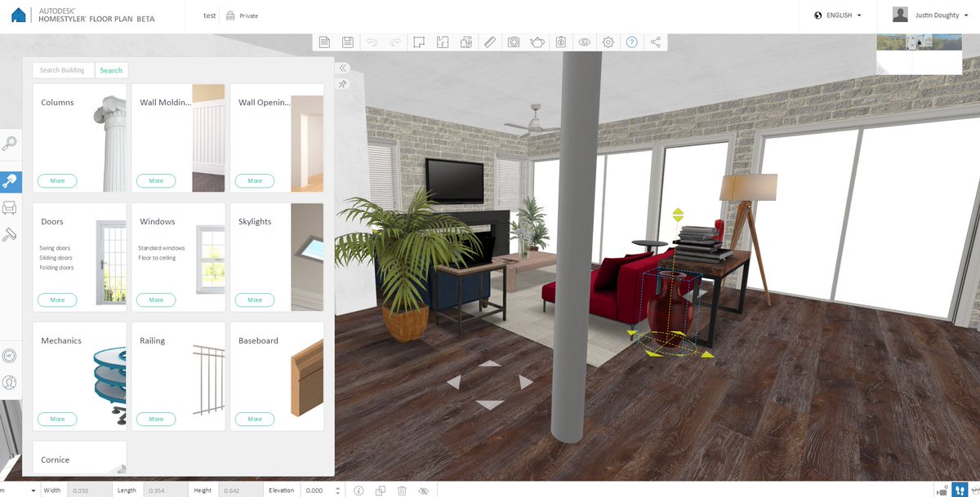The height and width of the screenshot is (497, 980).
Task: Click More under Baseboard
Action: (x=255, y=419)
